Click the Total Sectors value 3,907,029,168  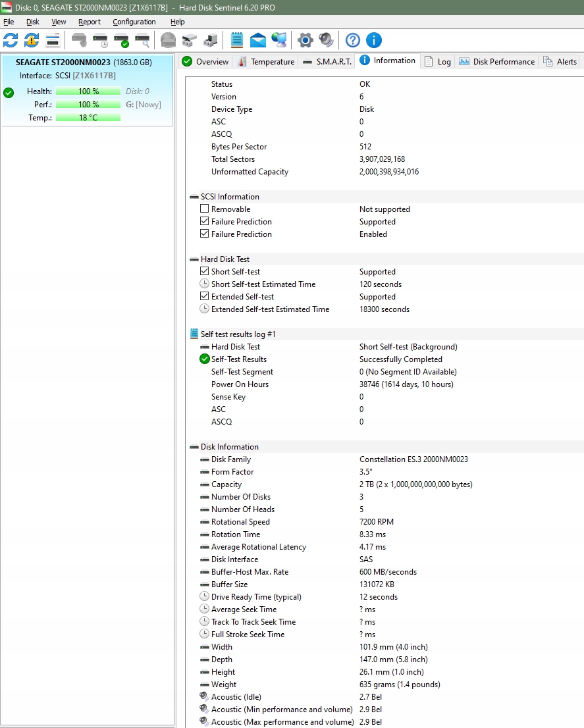pyautogui.click(x=382, y=159)
